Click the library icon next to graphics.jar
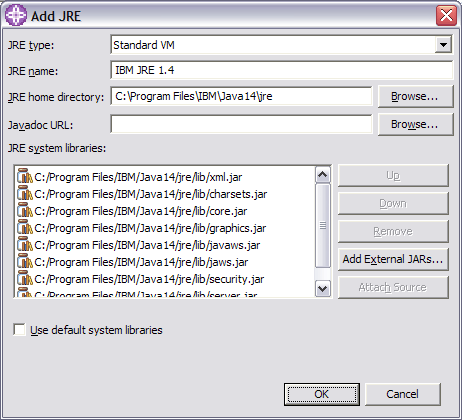The height and width of the screenshot is (420, 462). (25, 227)
